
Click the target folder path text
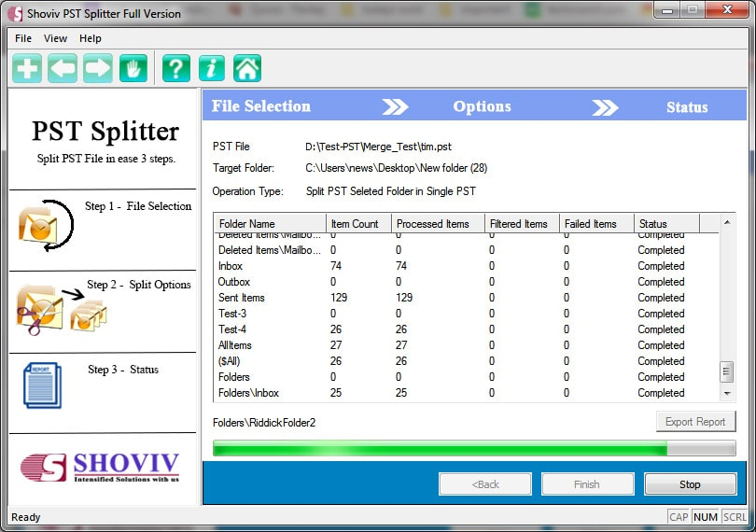(x=397, y=168)
